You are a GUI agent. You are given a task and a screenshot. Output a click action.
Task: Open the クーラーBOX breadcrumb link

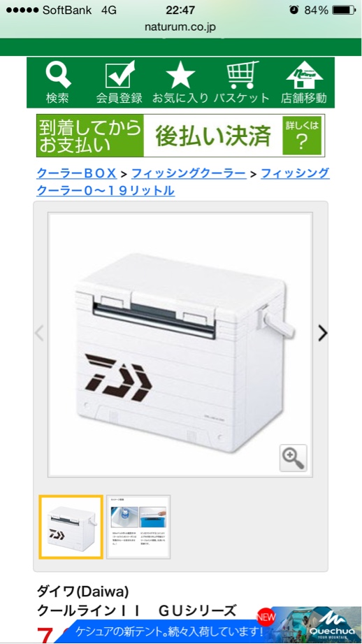point(77,173)
